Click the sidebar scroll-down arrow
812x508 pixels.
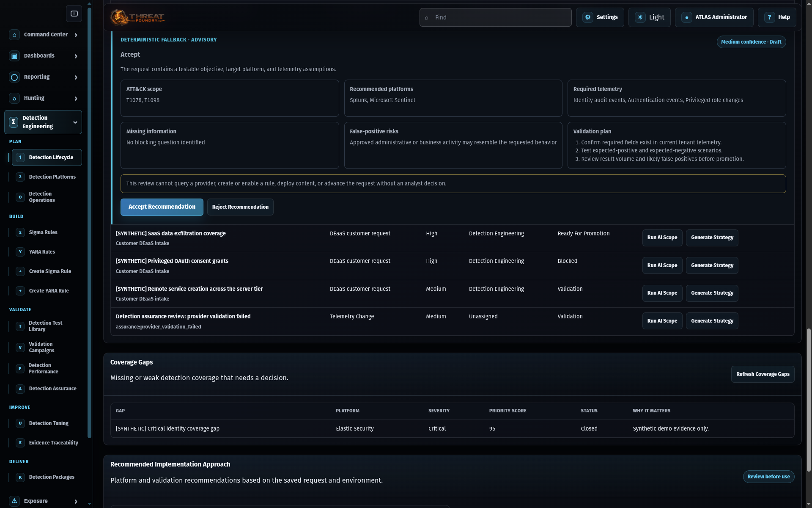[x=89, y=504]
